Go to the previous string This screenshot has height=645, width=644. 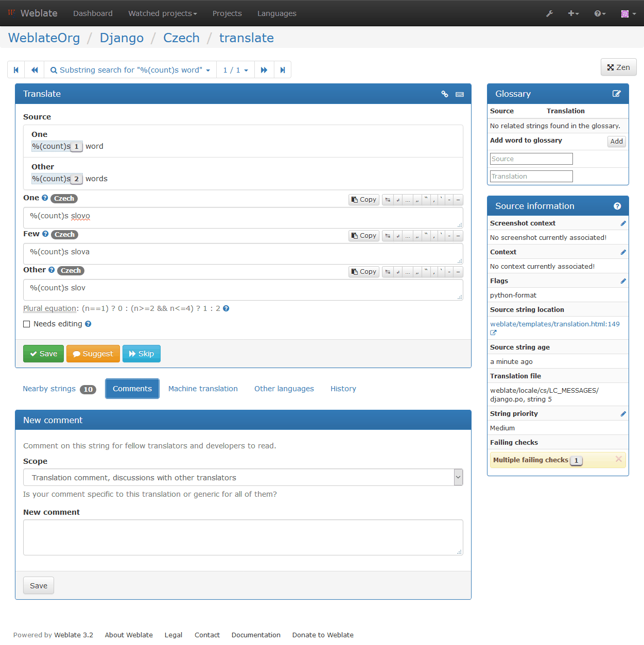click(34, 70)
